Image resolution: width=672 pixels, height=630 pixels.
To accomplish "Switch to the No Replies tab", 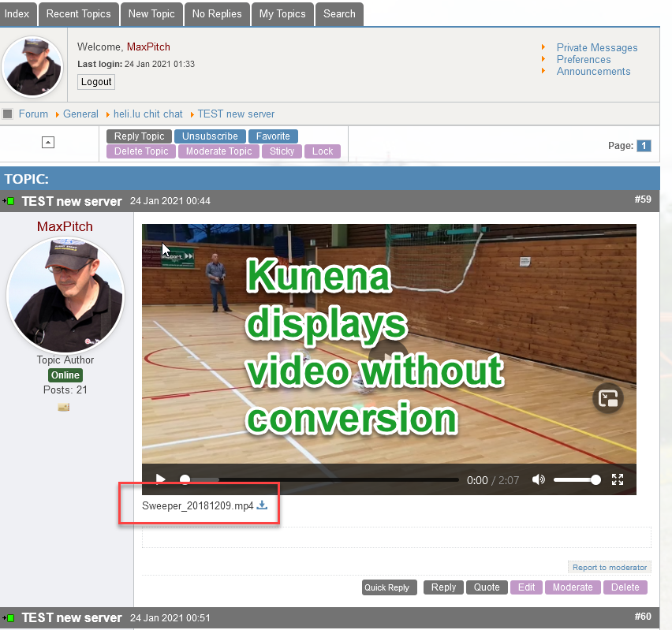I will (218, 13).
